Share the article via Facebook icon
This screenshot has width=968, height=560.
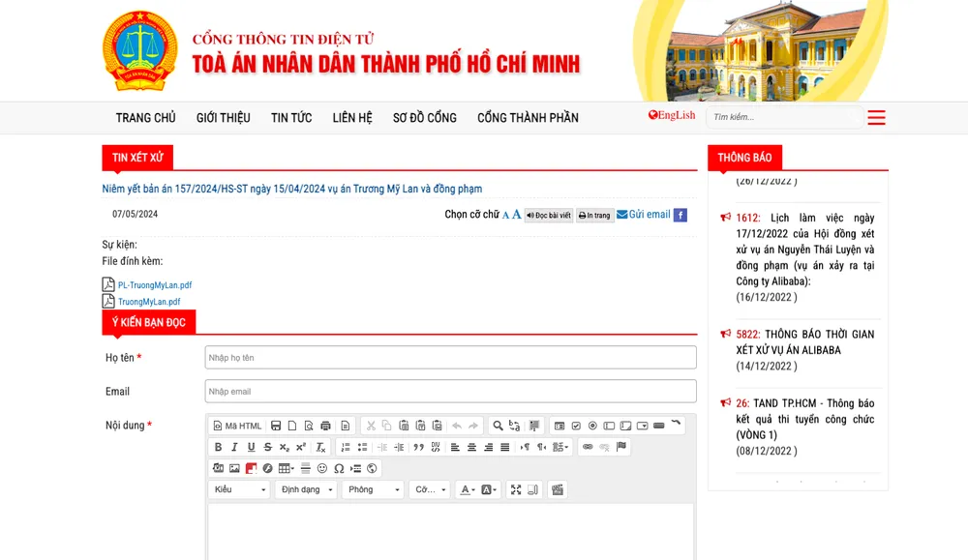click(x=681, y=215)
